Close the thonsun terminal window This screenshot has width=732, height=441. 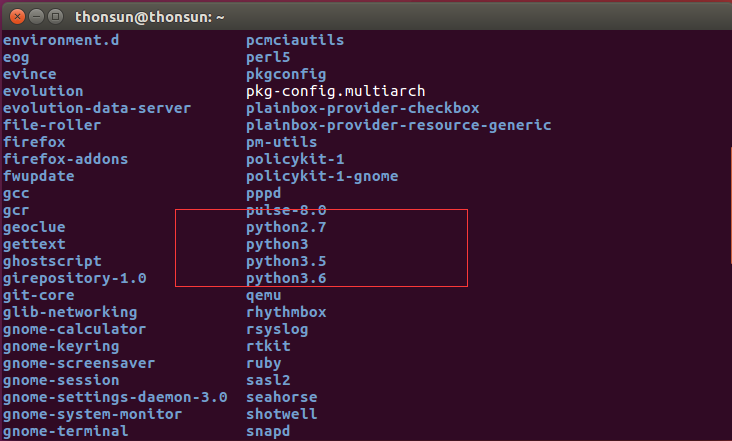[17, 17]
